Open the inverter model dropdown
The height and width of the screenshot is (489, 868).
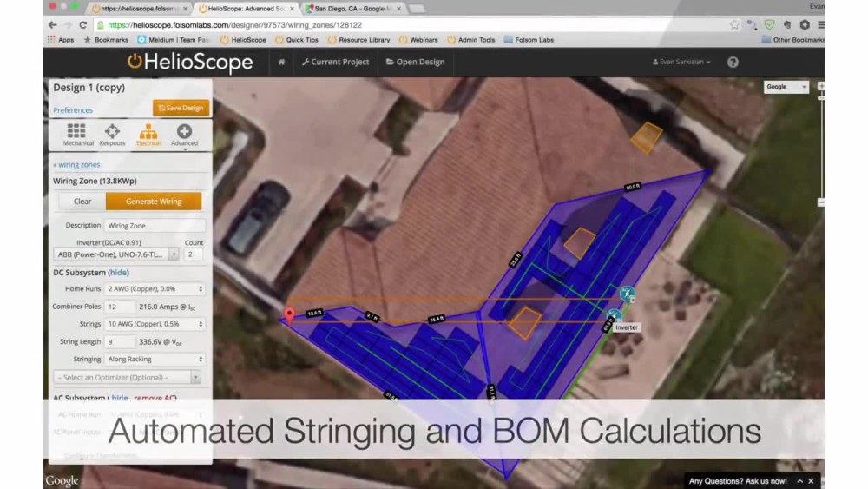115,254
